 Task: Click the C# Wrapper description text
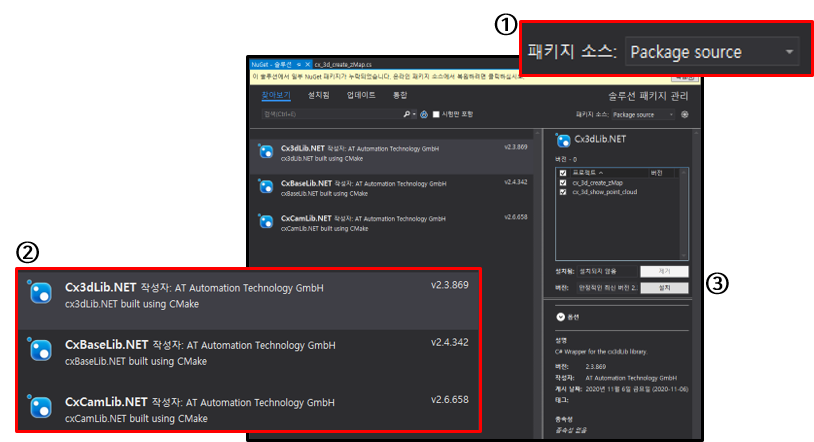(x=601, y=352)
